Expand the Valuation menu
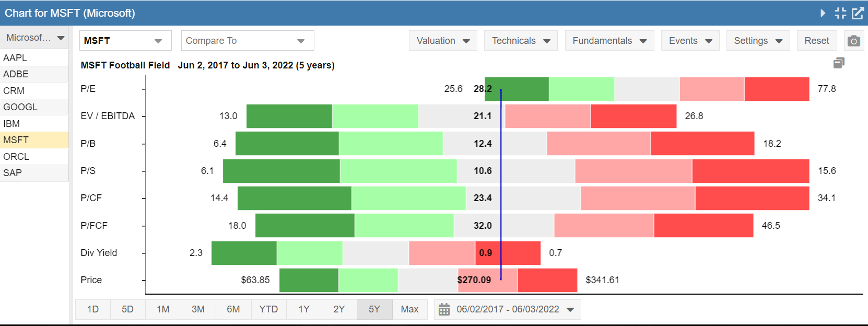The image size is (868, 326). click(443, 41)
